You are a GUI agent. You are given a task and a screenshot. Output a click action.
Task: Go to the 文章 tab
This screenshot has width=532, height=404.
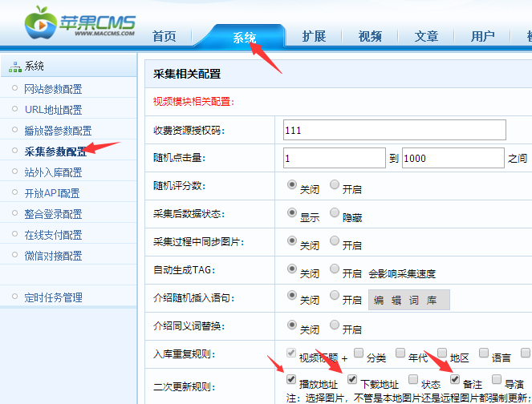(x=426, y=36)
